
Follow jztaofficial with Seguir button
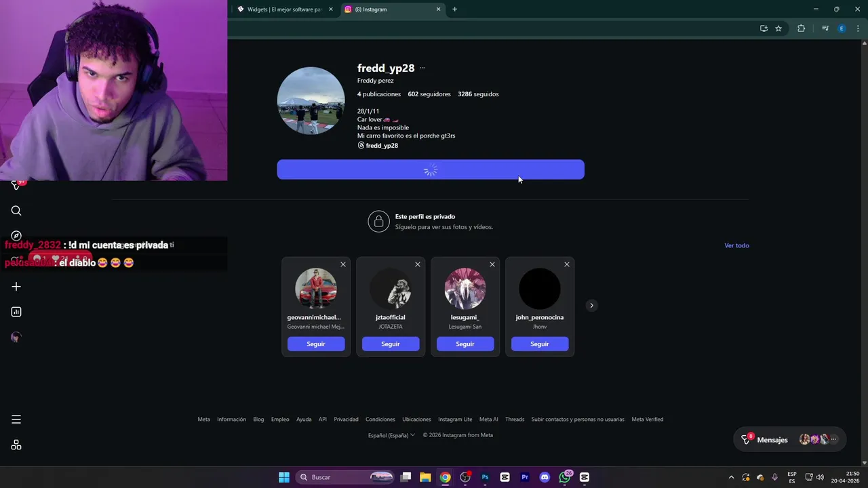click(391, 344)
